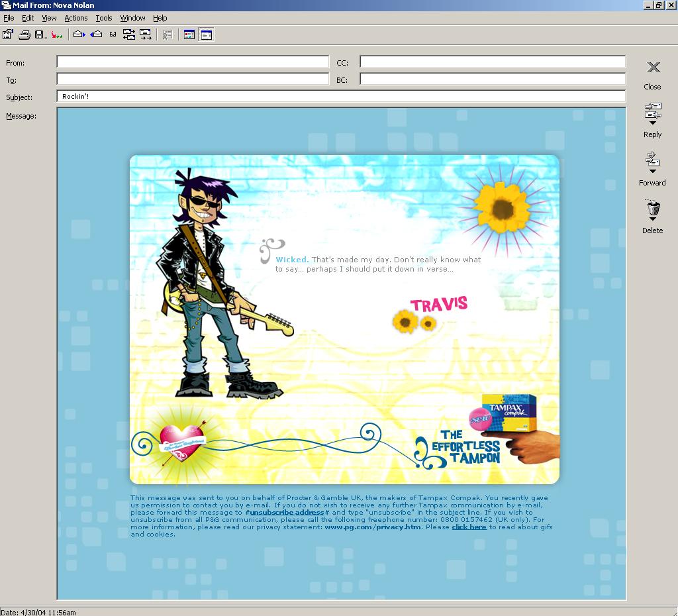Click the Subject field reading Rockin'!
The height and width of the screenshot is (616, 678).
[341, 96]
